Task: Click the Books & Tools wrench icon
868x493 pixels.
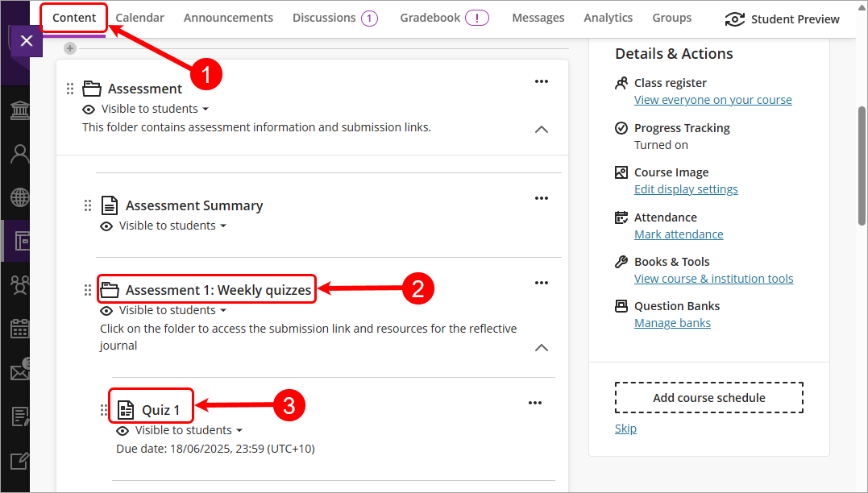Action: 621,262
